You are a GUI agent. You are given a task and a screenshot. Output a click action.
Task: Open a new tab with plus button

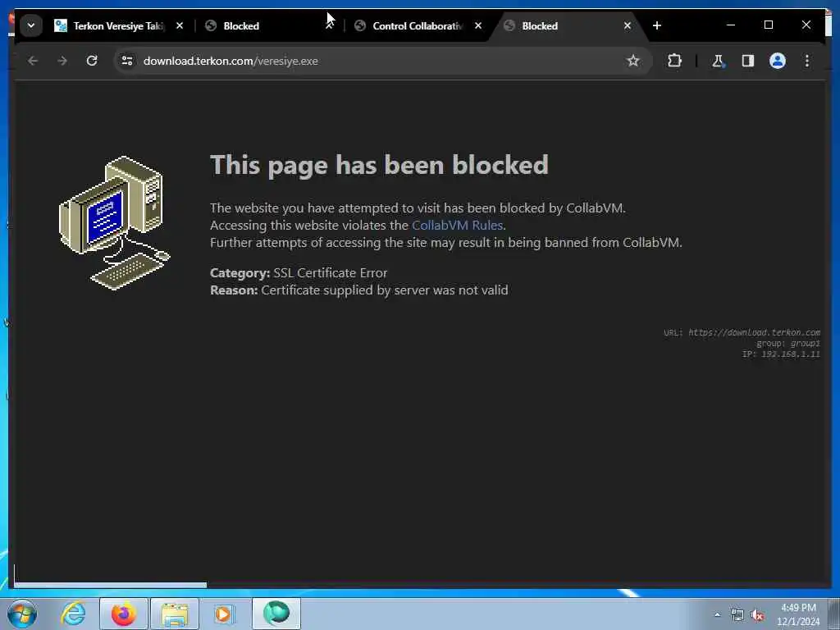657,25
